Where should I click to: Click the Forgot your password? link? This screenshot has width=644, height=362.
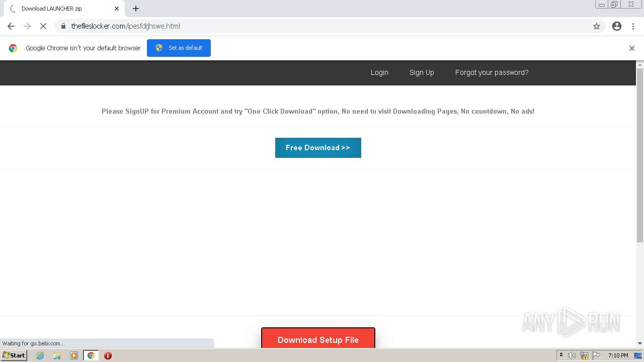pyautogui.click(x=492, y=72)
